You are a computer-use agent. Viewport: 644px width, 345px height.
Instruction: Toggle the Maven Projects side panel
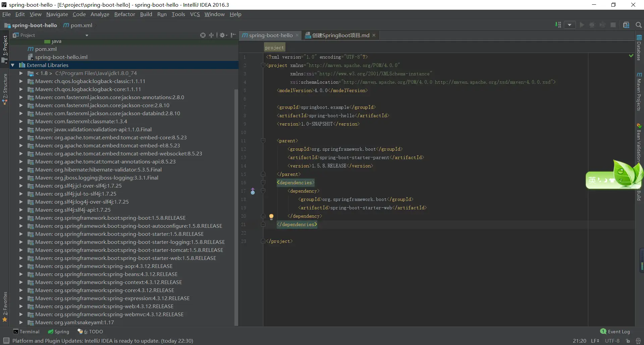click(x=639, y=91)
